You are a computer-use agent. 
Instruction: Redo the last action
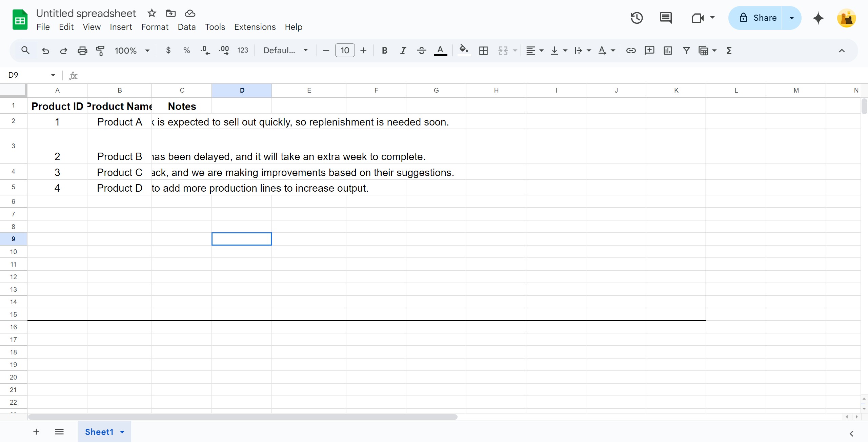click(63, 51)
